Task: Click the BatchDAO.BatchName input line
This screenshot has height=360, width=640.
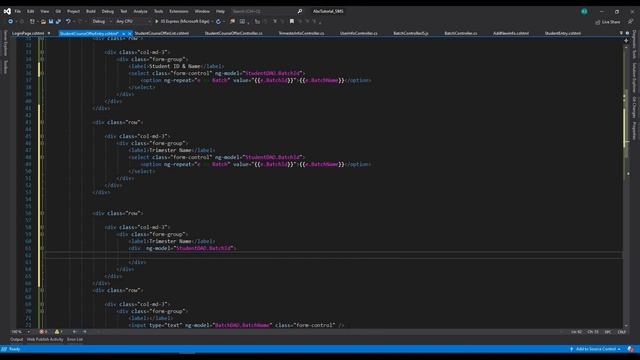Action: [238, 325]
